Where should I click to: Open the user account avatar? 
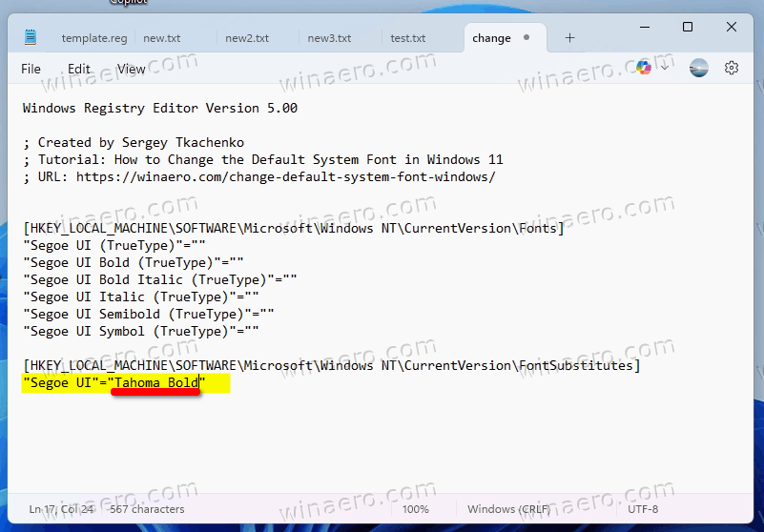[x=699, y=68]
